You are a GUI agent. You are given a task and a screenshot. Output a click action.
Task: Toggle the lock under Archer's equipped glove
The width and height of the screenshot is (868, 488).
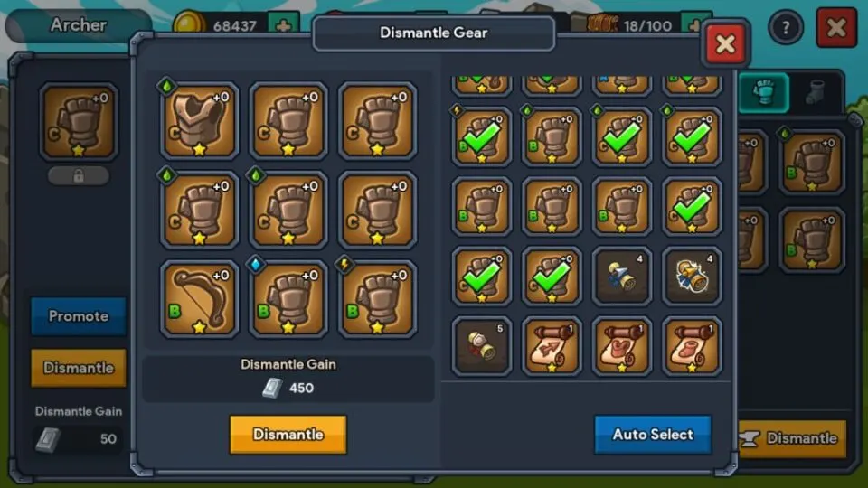coord(79,176)
